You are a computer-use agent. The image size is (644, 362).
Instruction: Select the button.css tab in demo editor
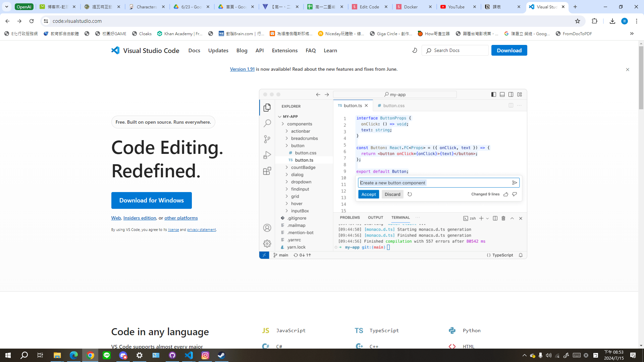391,106
